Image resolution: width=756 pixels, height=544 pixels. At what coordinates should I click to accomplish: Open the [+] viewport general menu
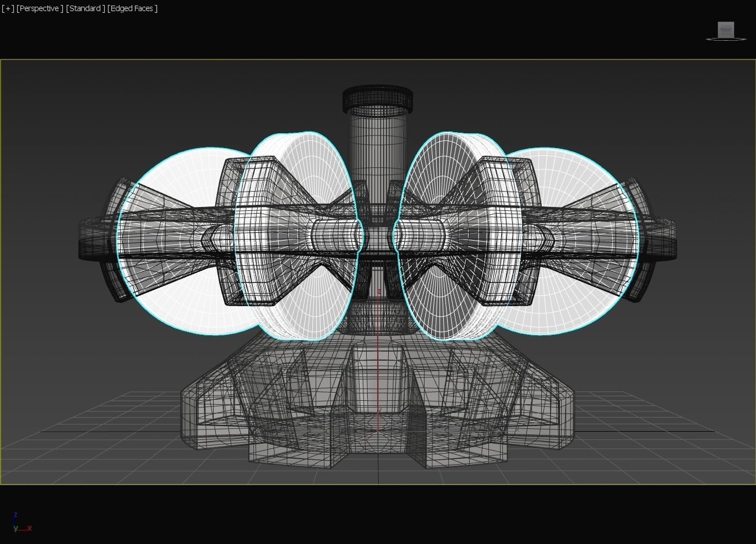[x=8, y=8]
